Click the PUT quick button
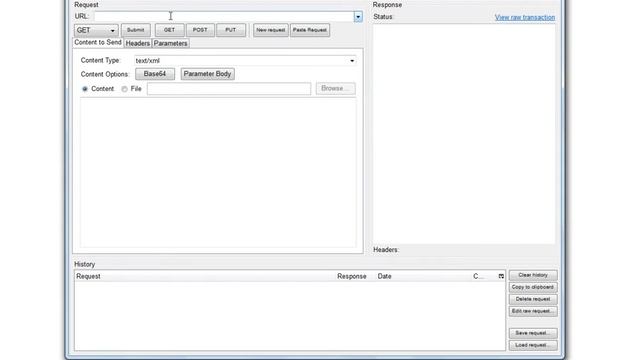 tap(231, 30)
